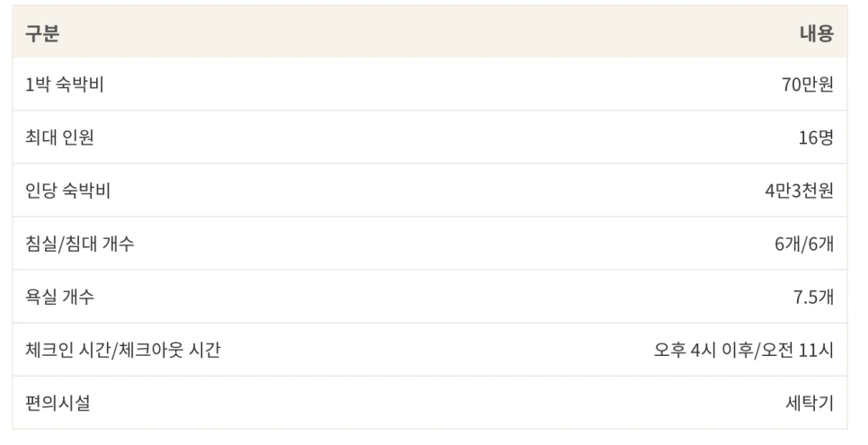Click the 구분 column header
868x445 pixels.
click(42, 33)
